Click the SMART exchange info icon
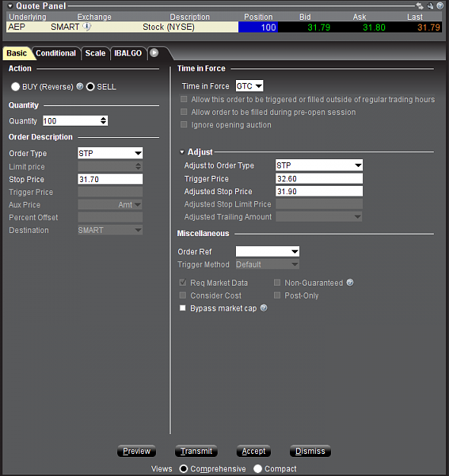This screenshot has height=476, width=449. coord(87,27)
